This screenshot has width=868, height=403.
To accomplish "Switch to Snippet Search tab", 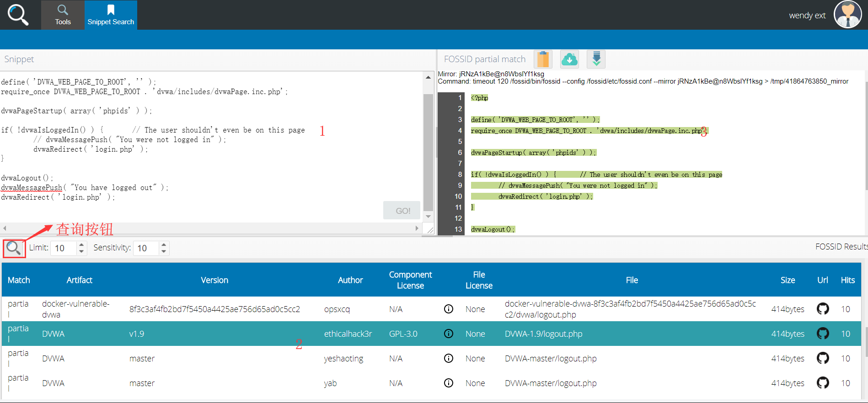I will tap(111, 15).
